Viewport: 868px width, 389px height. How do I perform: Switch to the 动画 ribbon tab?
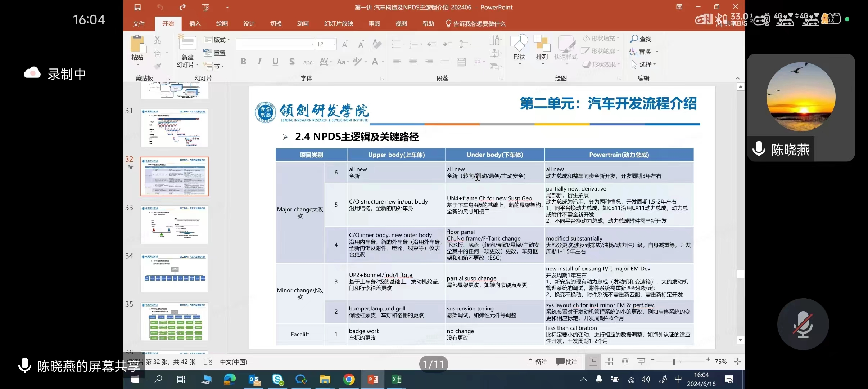303,24
